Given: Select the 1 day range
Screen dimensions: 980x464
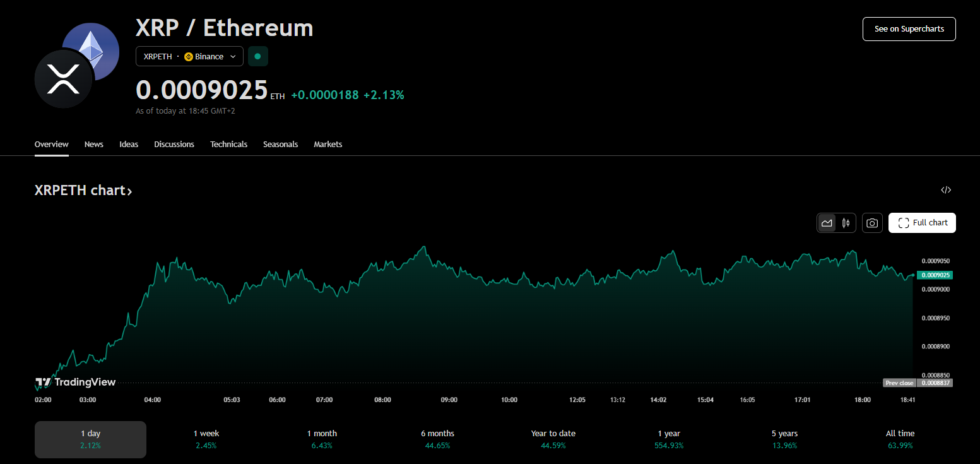Looking at the screenshot, I should (90, 439).
